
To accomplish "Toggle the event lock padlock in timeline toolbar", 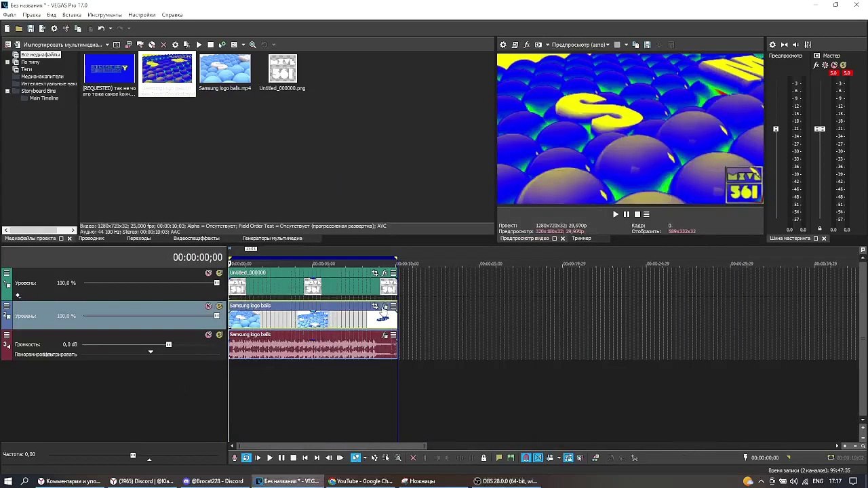I will click(x=484, y=458).
